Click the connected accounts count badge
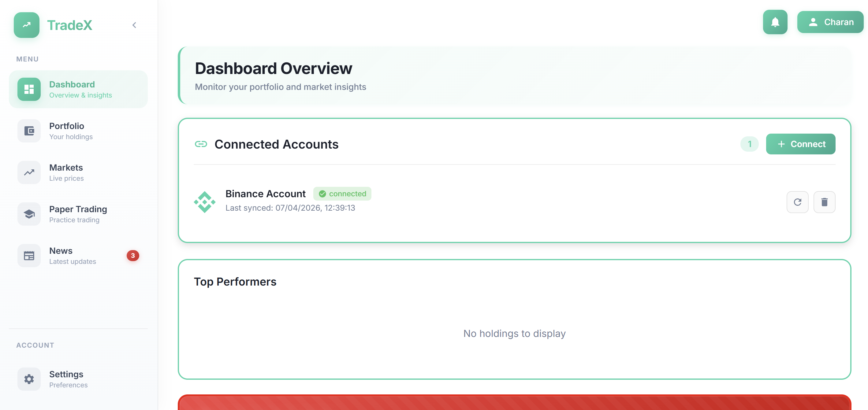Viewport: 868px width, 410px height. pyautogui.click(x=749, y=144)
